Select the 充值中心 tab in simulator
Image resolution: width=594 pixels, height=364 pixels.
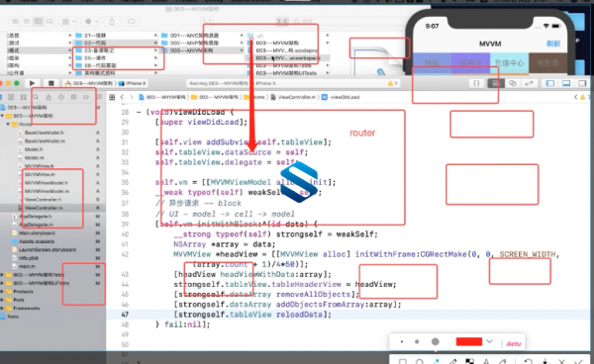coord(509,63)
